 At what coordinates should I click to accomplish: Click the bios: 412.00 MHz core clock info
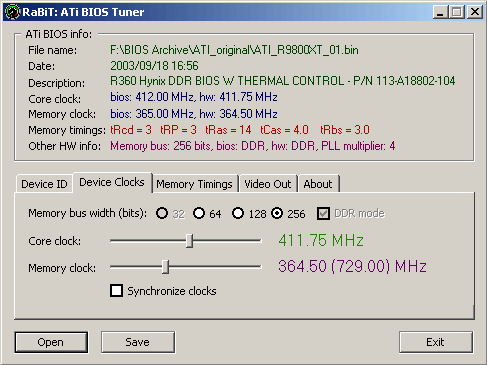click(x=194, y=97)
